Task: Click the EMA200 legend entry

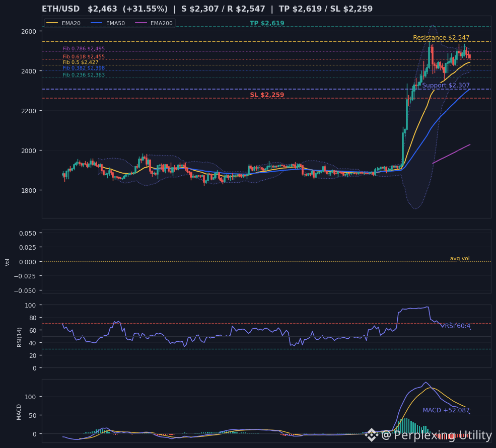Action: (x=154, y=23)
